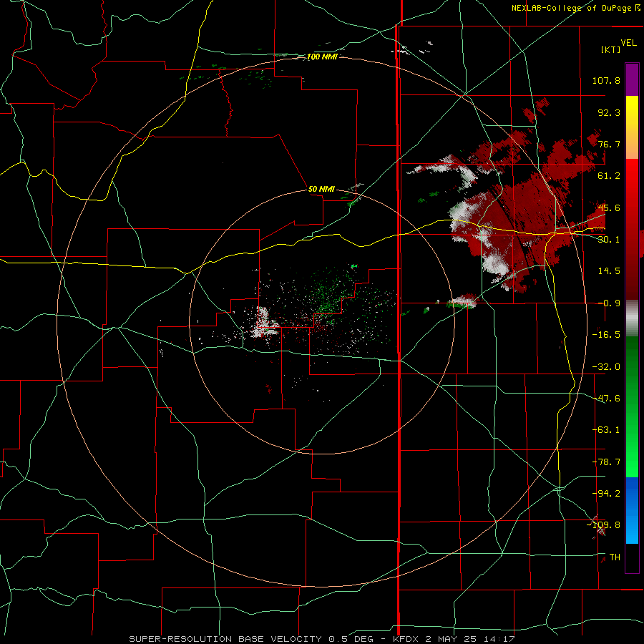Click the -94.2 legend value
The width and height of the screenshot is (644, 644).
pyautogui.click(x=606, y=494)
